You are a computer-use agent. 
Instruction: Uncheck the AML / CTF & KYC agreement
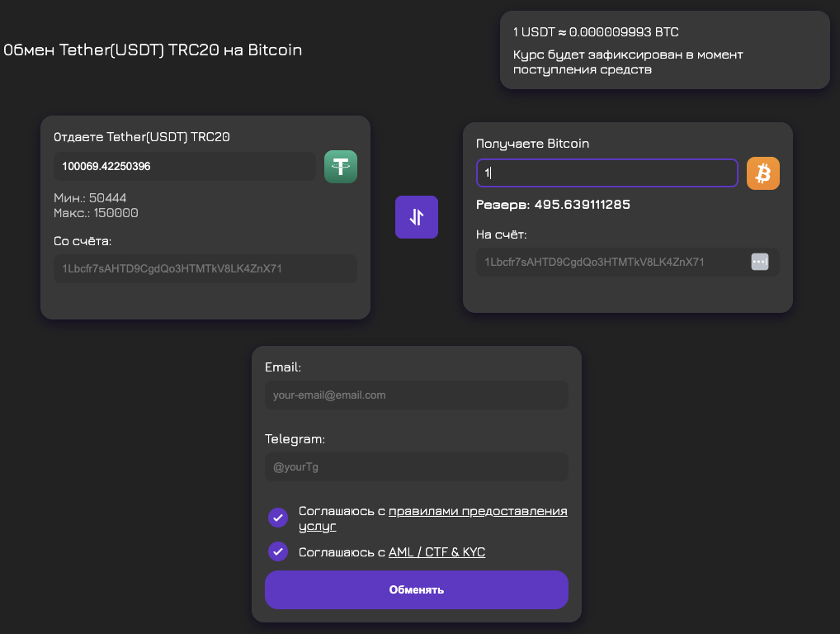pos(278,551)
